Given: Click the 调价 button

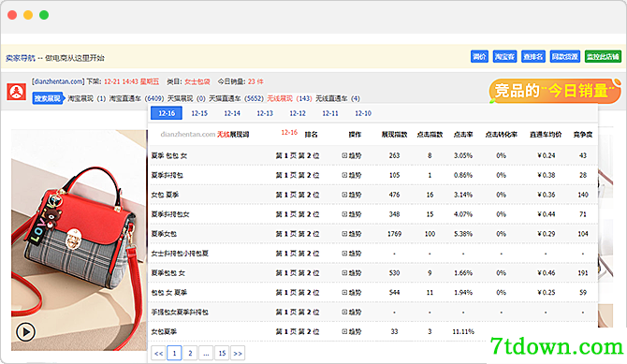Looking at the screenshot, I should click(479, 56).
